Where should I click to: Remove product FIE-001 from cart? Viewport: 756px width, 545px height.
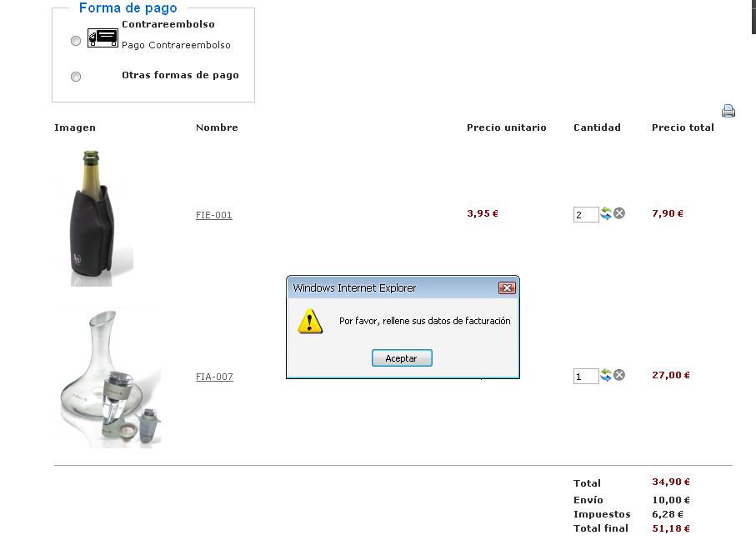(619, 213)
